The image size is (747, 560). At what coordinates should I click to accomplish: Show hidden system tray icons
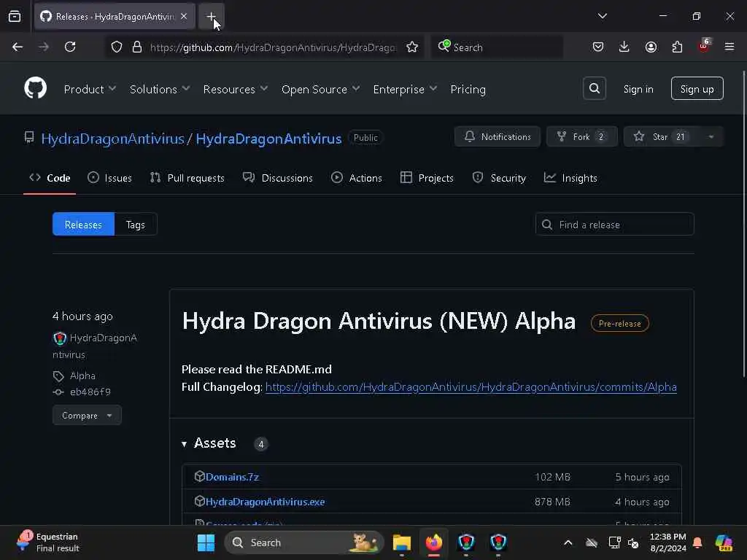[x=568, y=542]
